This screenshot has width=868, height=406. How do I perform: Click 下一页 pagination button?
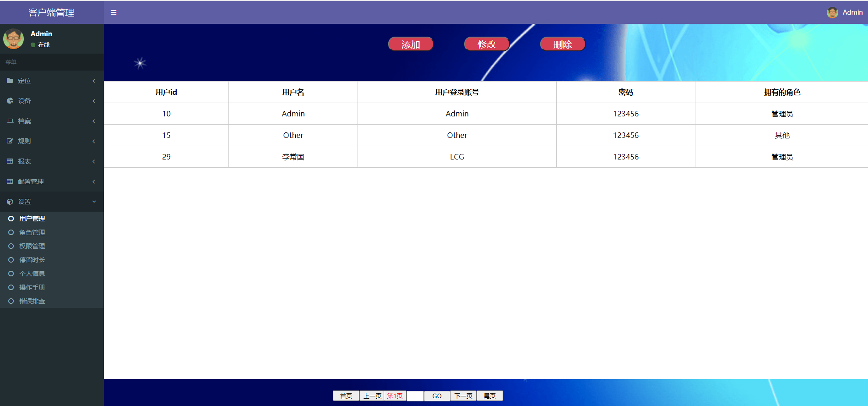(x=463, y=396)
